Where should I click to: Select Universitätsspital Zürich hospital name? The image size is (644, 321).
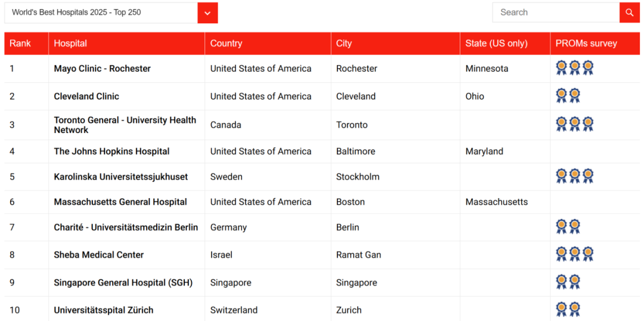(103, 310)
